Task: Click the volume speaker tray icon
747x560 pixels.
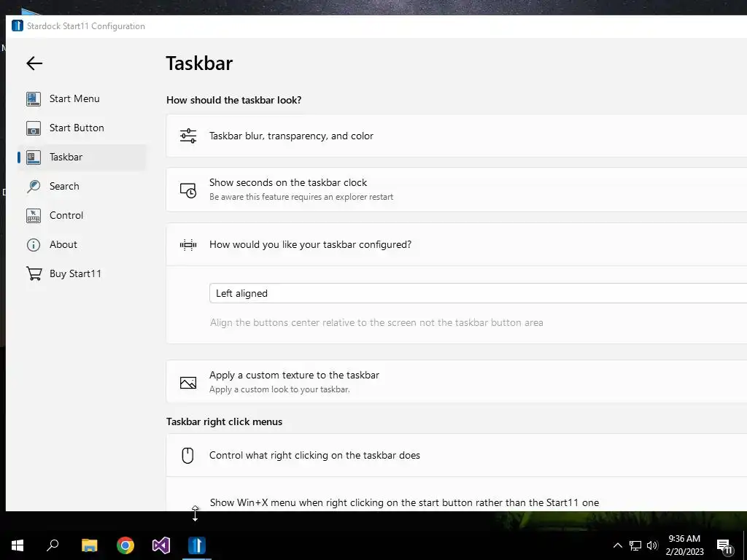Action: 652,545
